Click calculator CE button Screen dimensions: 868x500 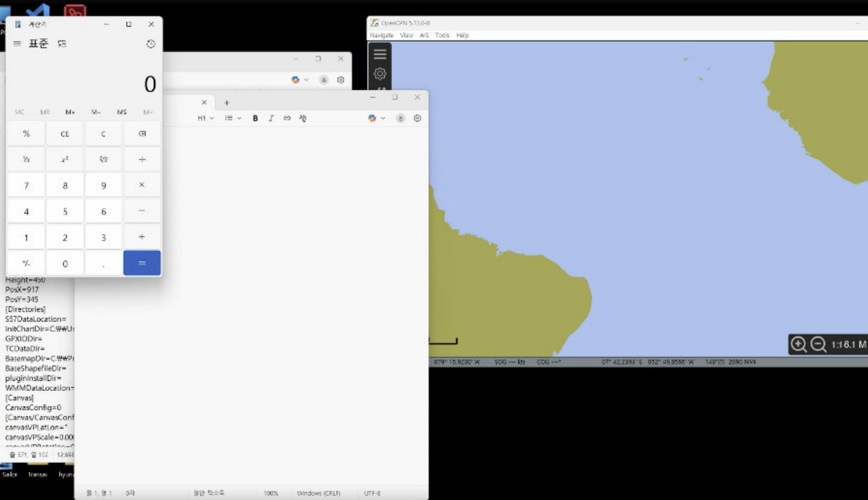click(65, 133)
